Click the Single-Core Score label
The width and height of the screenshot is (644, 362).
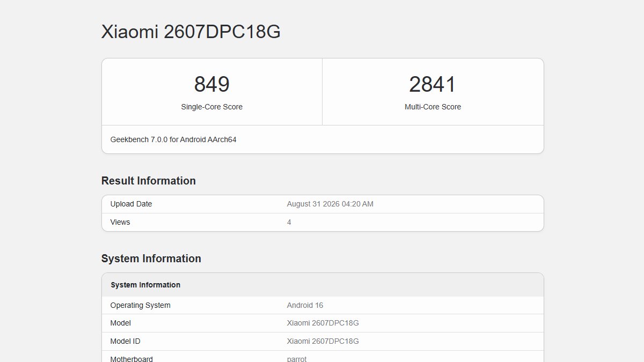[x=212, y=107]
